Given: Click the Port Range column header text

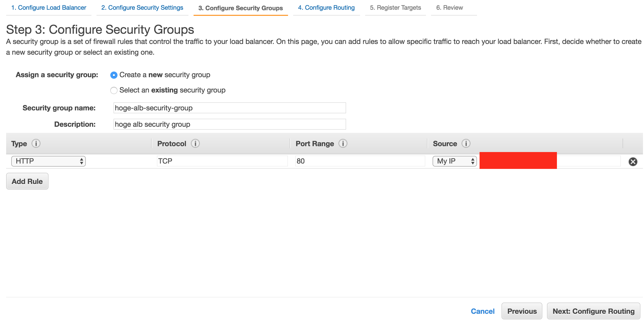Looking at the screenshot, I should coord(315,144).
